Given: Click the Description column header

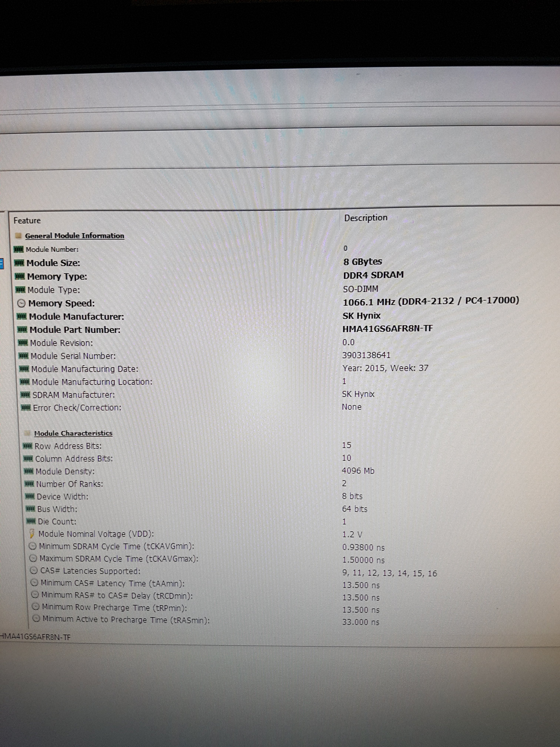Looking at the screenshot, I should [x=366, y=218].
